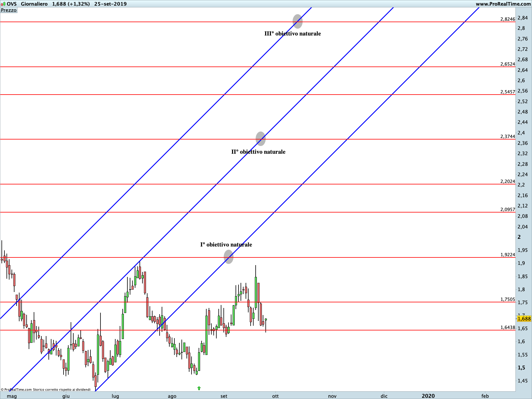Click the Prezzo panel label
This screenshot has height=399, width=532.
(x=9, y=10)
